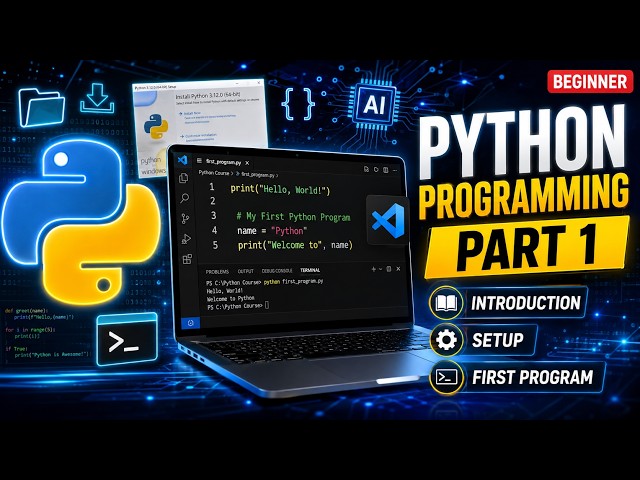Click the AI chip icon
The height and width of the screenshot is (480, 640).
coord(374,106)
